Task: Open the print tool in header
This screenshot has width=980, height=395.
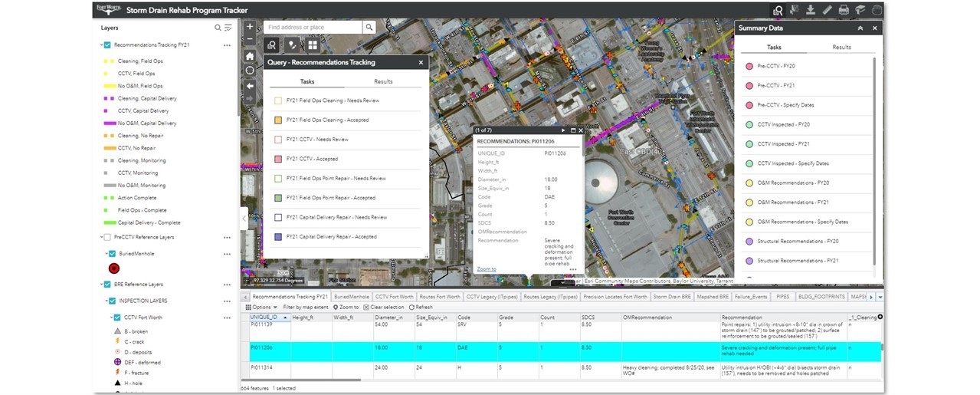Action: [843, 10]
